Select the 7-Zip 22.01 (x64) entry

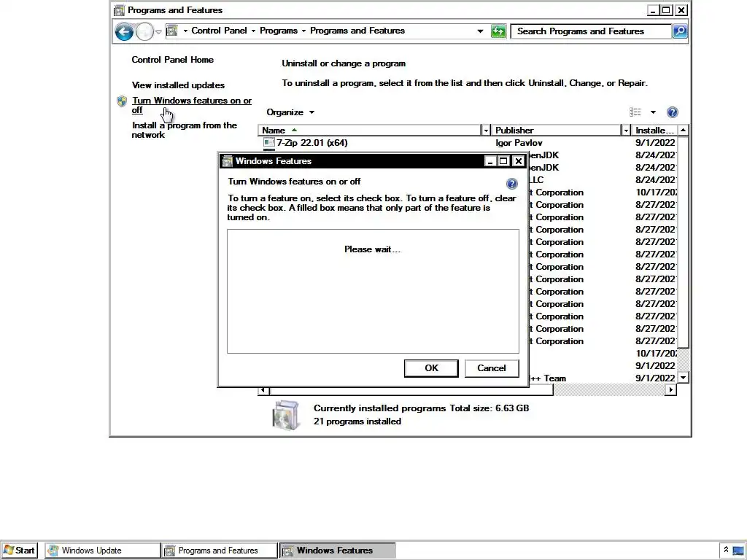[x=312, y=143]
